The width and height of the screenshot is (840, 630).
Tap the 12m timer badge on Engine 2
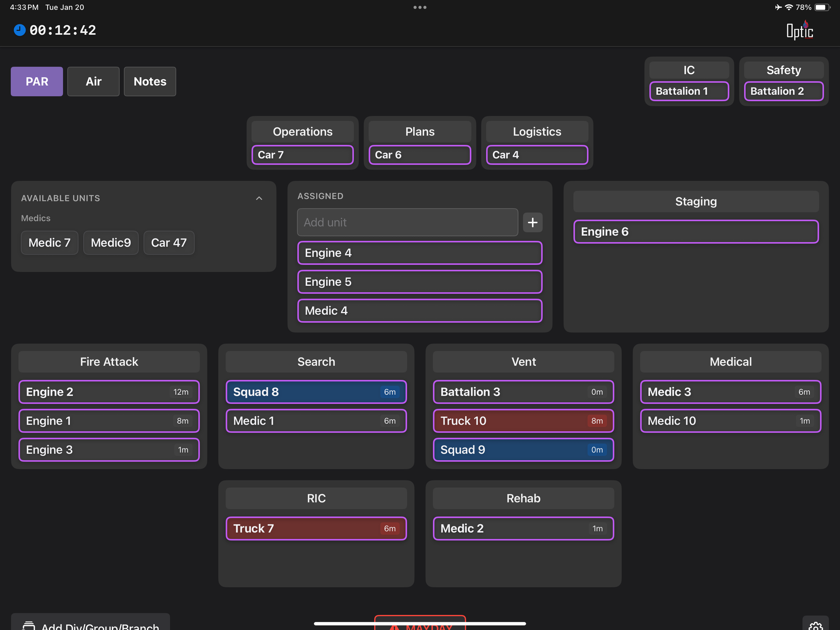181,392
